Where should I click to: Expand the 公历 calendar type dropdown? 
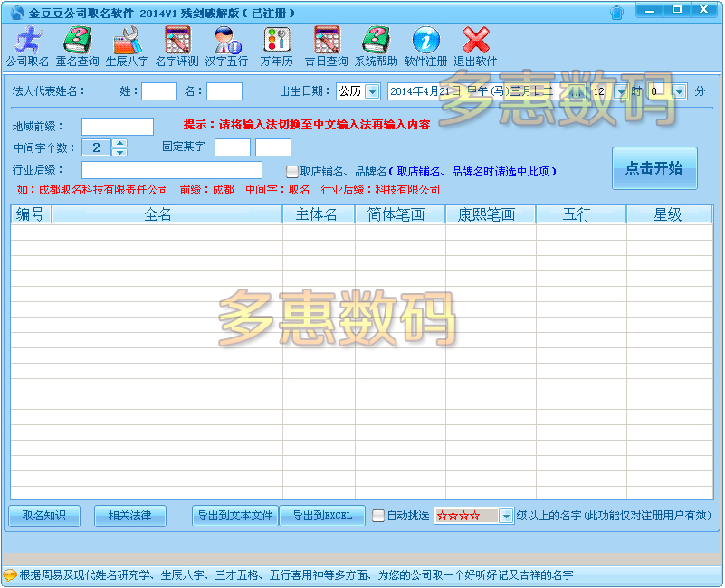point(372,91)
